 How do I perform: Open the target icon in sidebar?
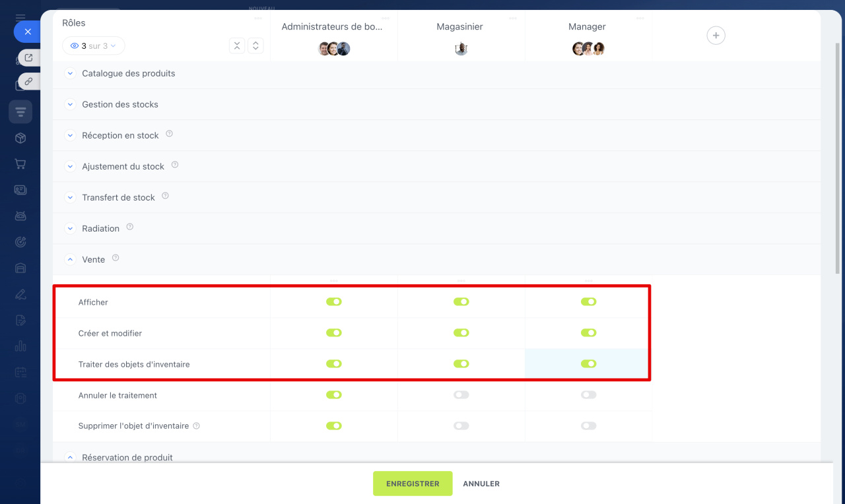click(20, 242)
